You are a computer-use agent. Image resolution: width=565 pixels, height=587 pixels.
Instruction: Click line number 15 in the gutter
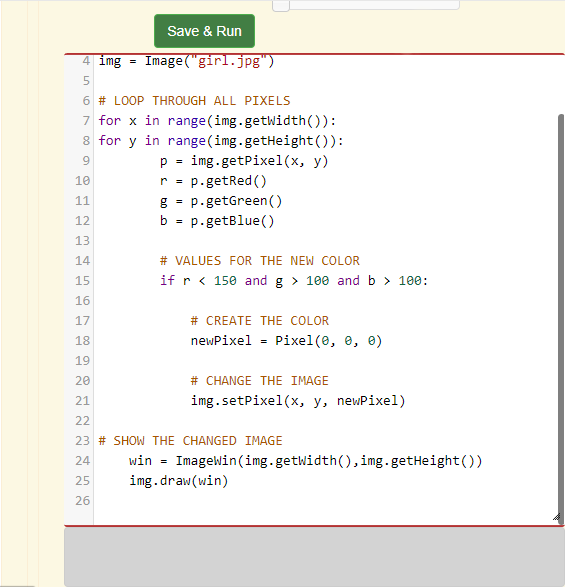pos(82,281)
